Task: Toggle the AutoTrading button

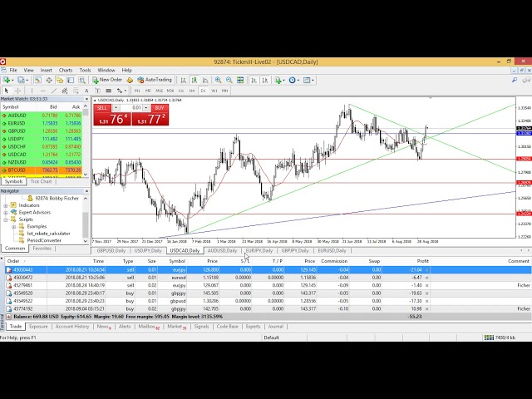Action: point(152,80)
